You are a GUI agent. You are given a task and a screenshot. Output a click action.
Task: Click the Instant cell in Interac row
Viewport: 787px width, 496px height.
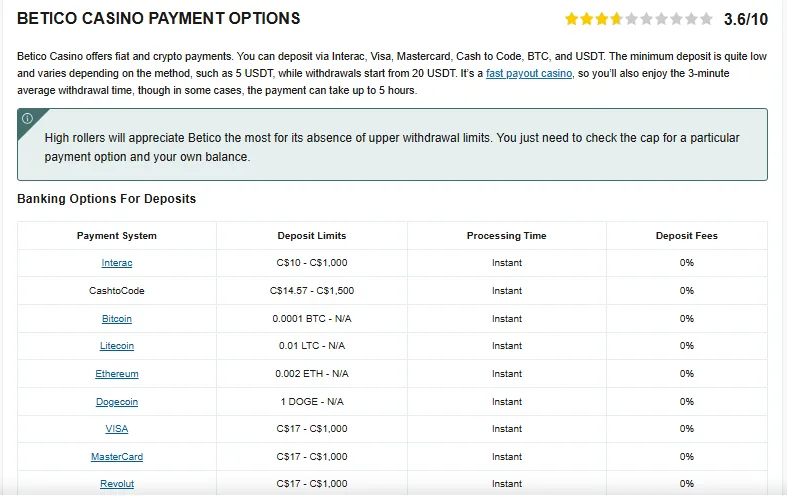coord(507,263)
